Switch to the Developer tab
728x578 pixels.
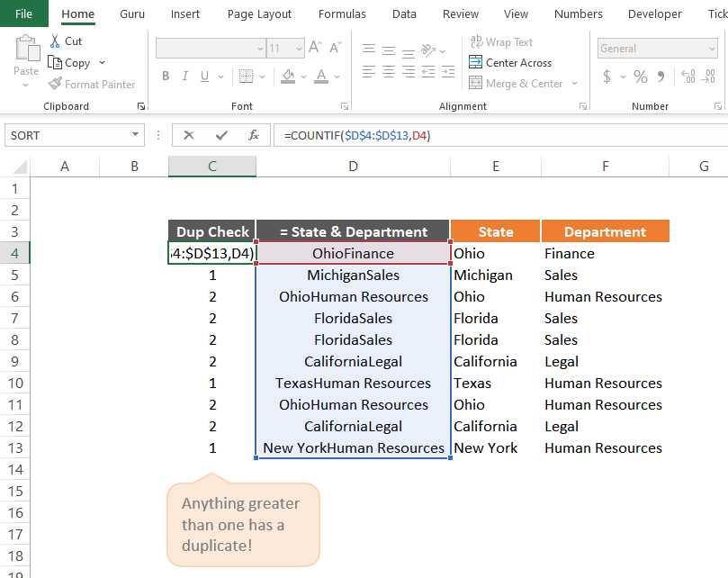pos(654,14)
